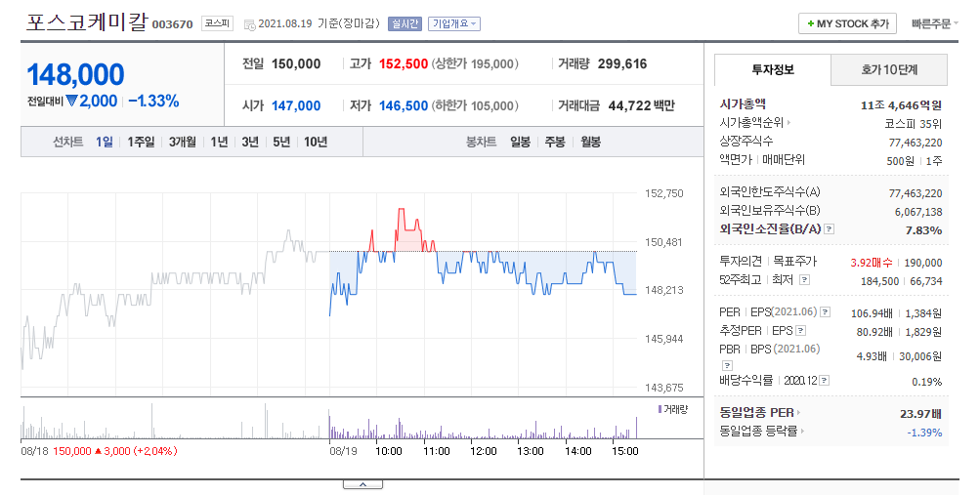
Task: Open help icon next to 외국인소진율(B/A)
Action: point(829,229)
